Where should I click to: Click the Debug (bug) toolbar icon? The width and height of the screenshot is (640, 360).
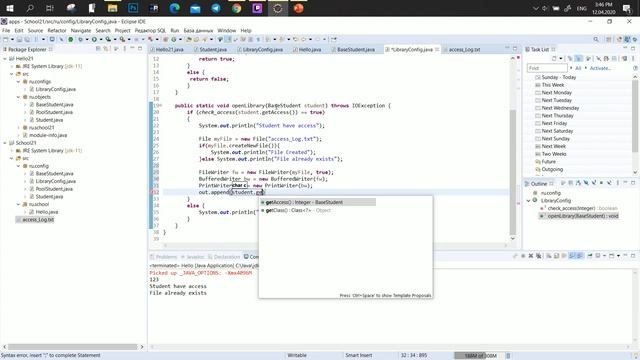[80, 40]
